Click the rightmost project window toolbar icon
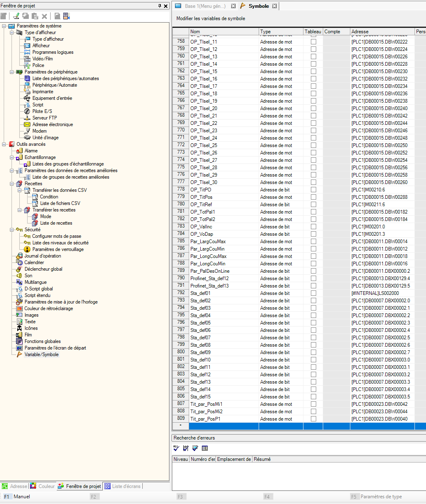The image size is (426, 504). [66, 16]
